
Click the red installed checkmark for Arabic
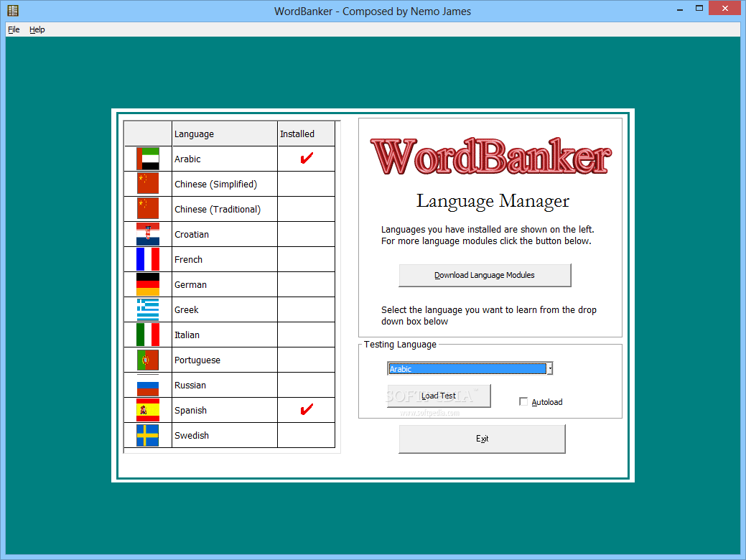pos(307,158)
